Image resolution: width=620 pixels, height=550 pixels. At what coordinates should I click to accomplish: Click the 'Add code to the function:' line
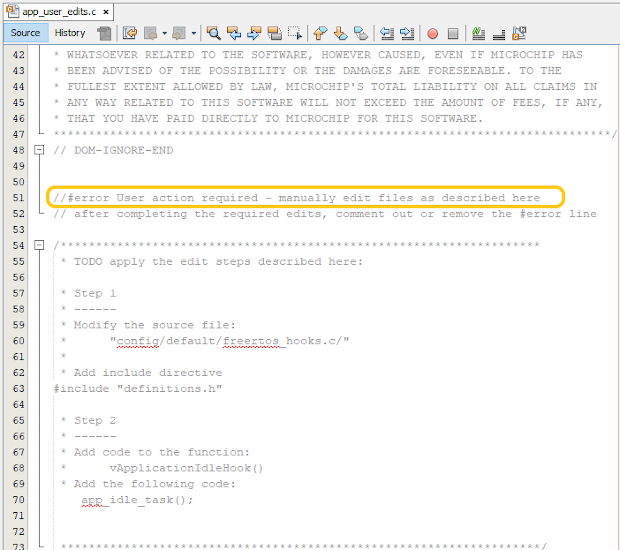click(155, 452)
